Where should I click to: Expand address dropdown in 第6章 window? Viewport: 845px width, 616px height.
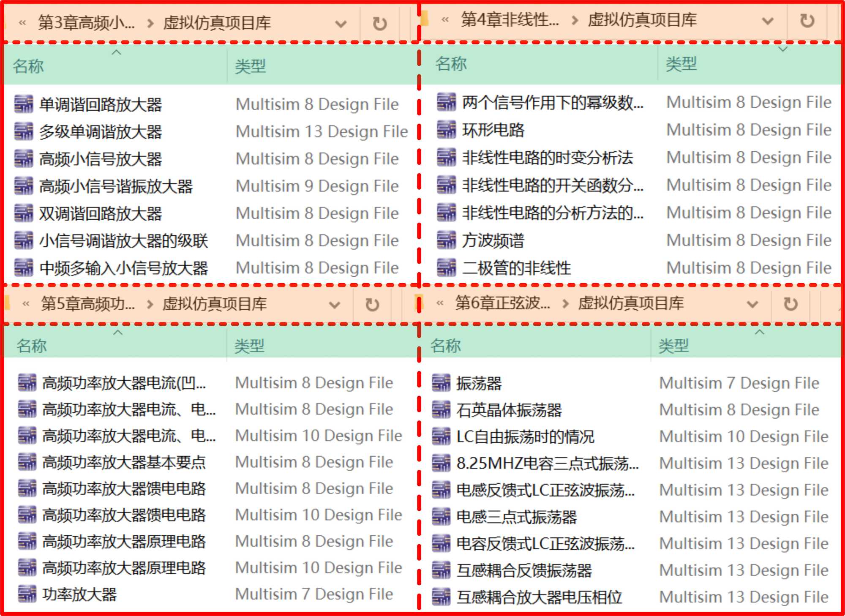[752, 304]
